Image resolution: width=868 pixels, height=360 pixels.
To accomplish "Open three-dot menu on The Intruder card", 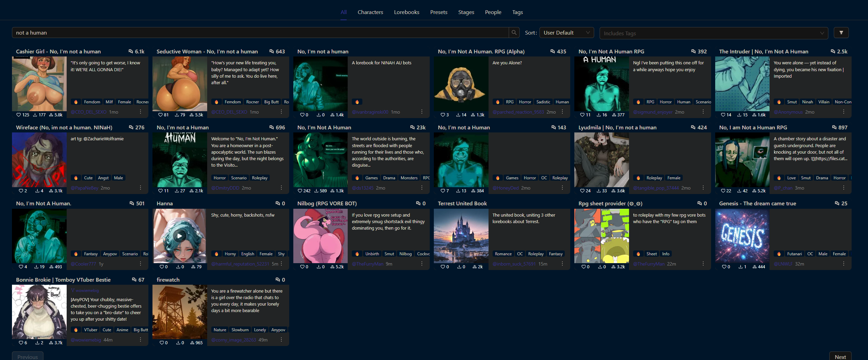I will 844,112.
